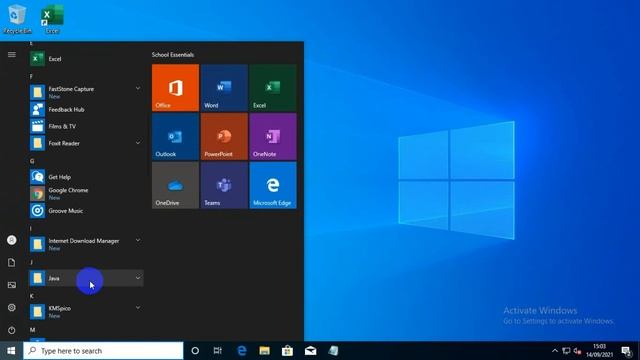Open Pictures from Start sidebar
The image size is (640, 360).
pyautogui.click(x=12, y=285)
